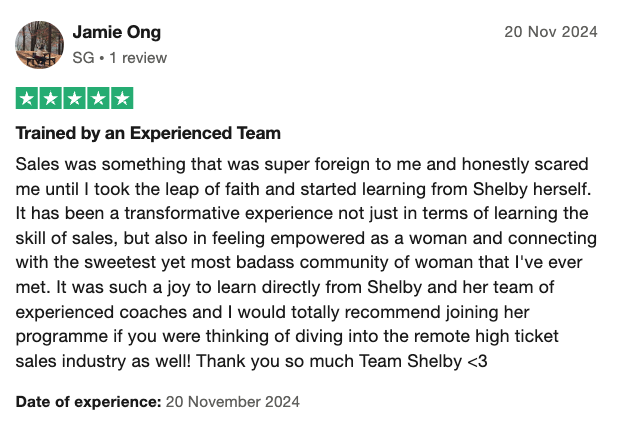This screenshot has width=628, height=425.
Task: Open the review title Trained by an Experienced Team
Action: coord(148,133)
